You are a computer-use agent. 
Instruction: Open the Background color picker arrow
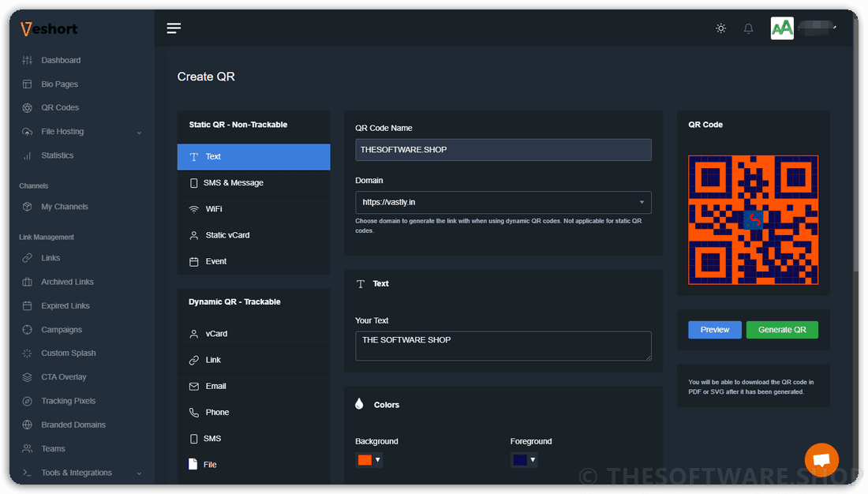pyautogui.click(x=377, y=459)
